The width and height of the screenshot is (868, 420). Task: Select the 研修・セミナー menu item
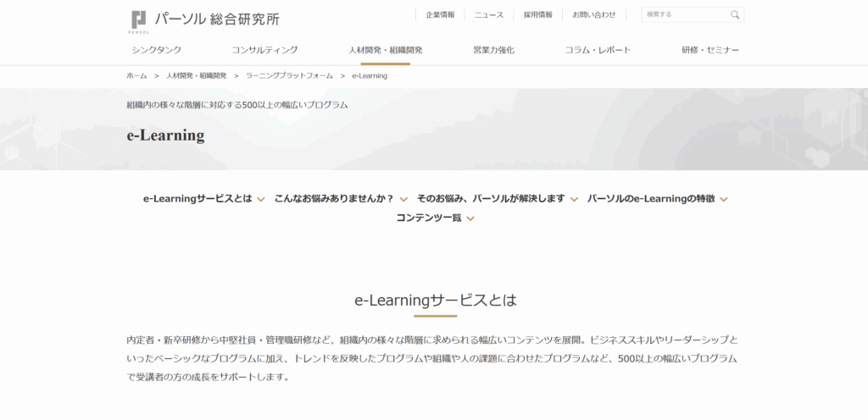(710, 50)
